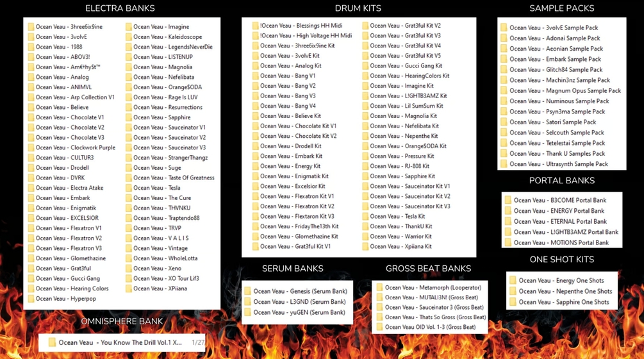Select folder icon of 'Ocean Veau - Adonai Sample Pack'
Screen dimensions: 644x359
pos(504,38)
